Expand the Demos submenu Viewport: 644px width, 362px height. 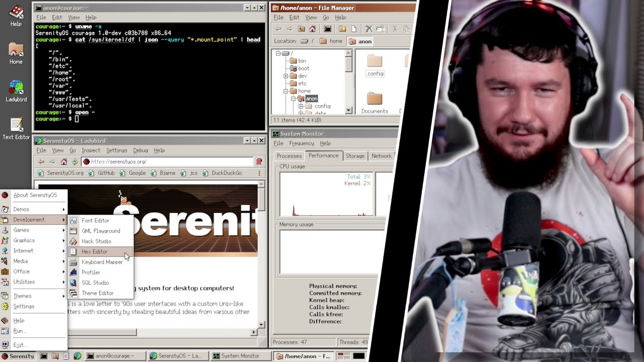tap(34, 209)
